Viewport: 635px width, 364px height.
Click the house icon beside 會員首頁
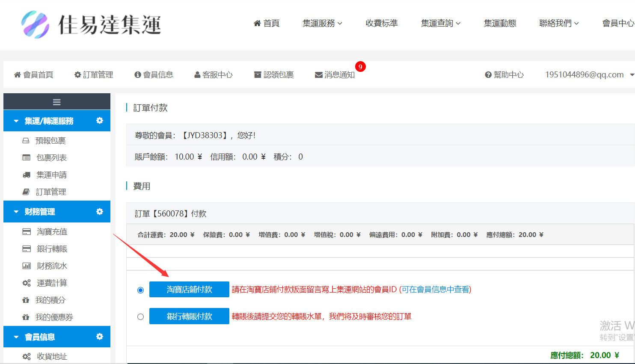pos(18,74)
